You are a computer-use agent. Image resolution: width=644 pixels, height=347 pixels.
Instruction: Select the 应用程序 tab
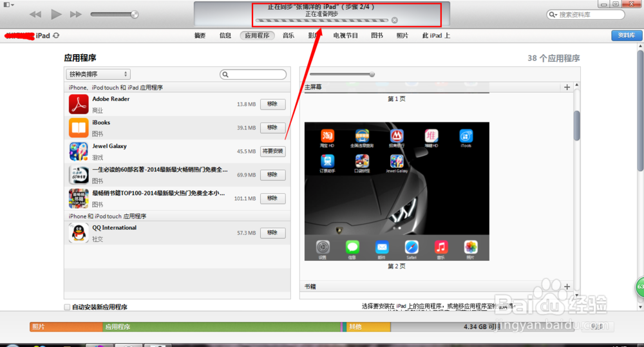257,35
